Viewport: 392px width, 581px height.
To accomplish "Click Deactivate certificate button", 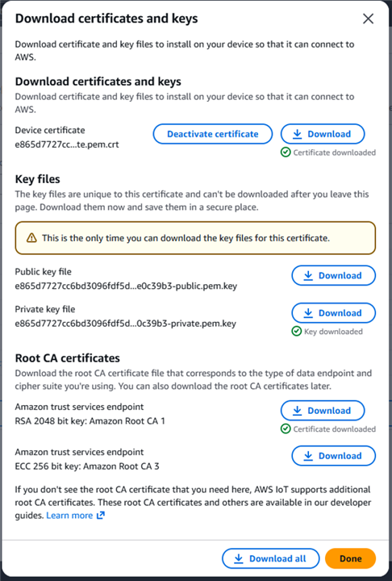I will click(213, 134).
